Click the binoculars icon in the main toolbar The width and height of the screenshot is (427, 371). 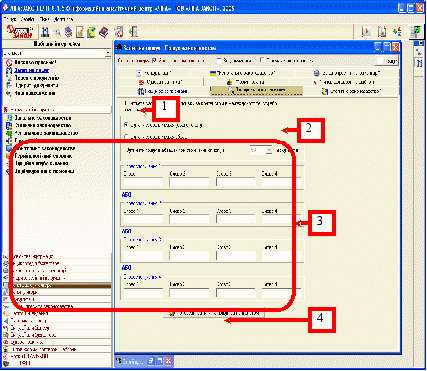45,32
